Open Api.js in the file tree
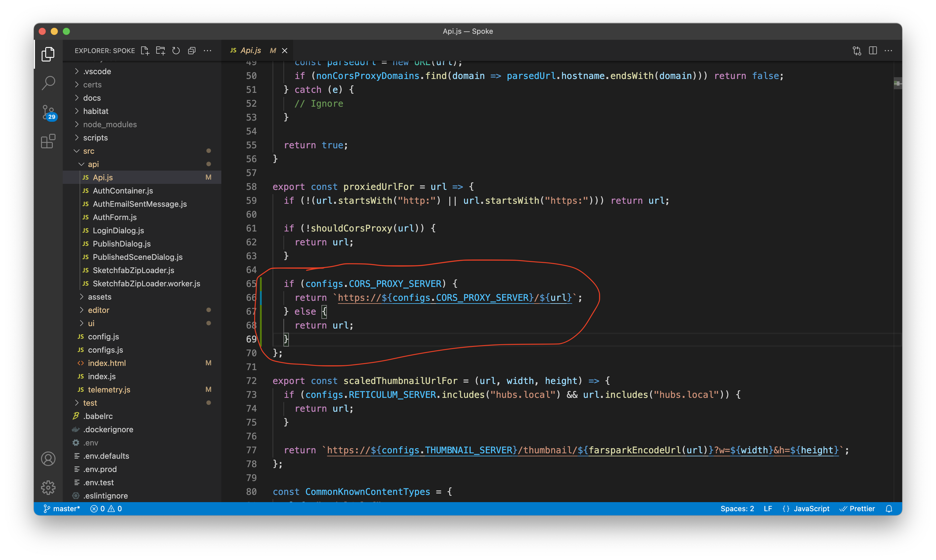Image resolution: width=936 pixels, height=560 pixels. coord(142,177)
